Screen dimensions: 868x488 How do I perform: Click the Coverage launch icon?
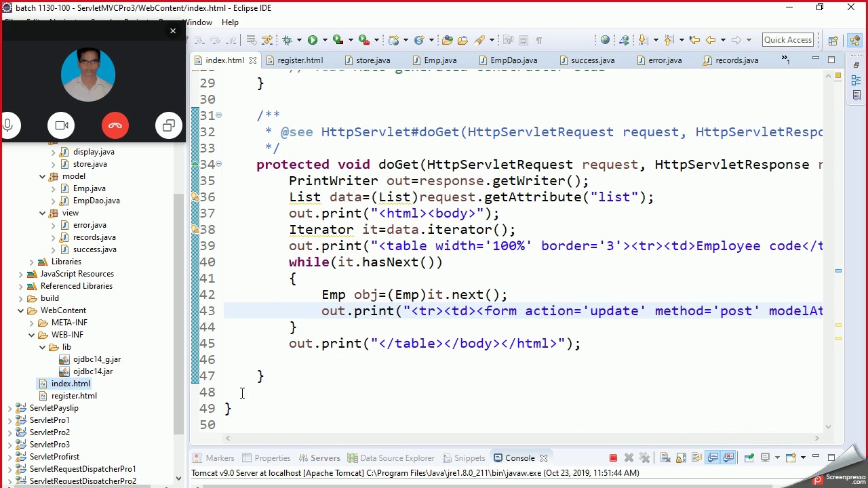338,40
